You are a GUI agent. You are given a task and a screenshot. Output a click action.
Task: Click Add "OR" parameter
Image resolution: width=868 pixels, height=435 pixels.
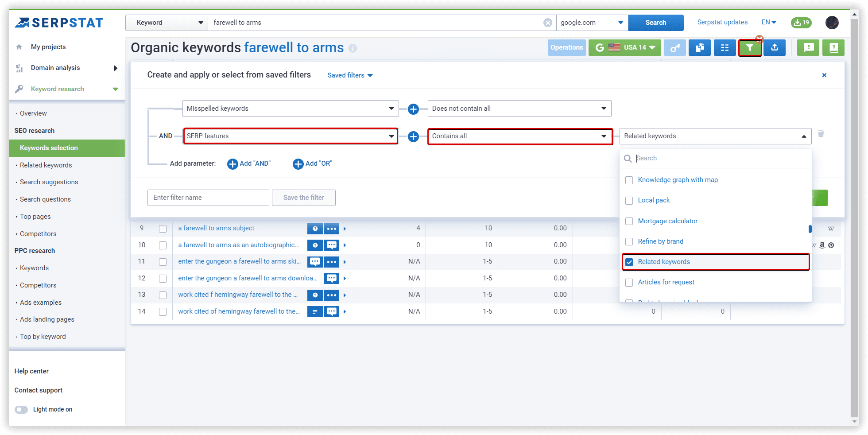pos(313,164)
